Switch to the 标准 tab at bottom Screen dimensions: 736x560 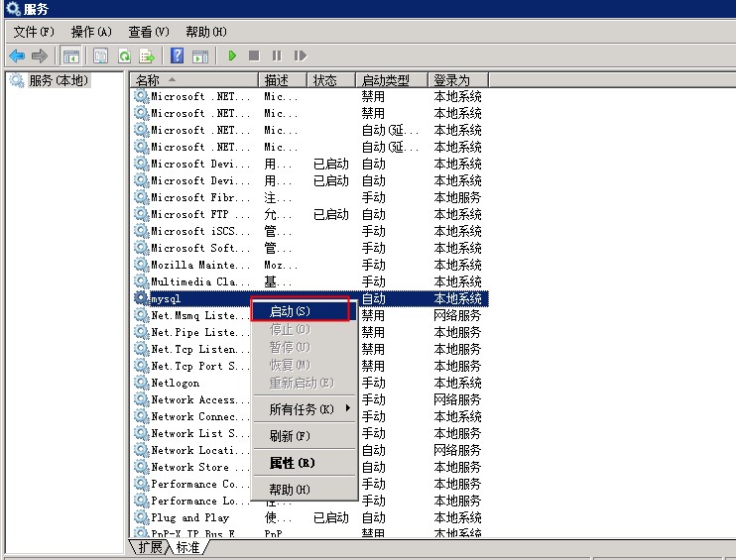point(187,547)
